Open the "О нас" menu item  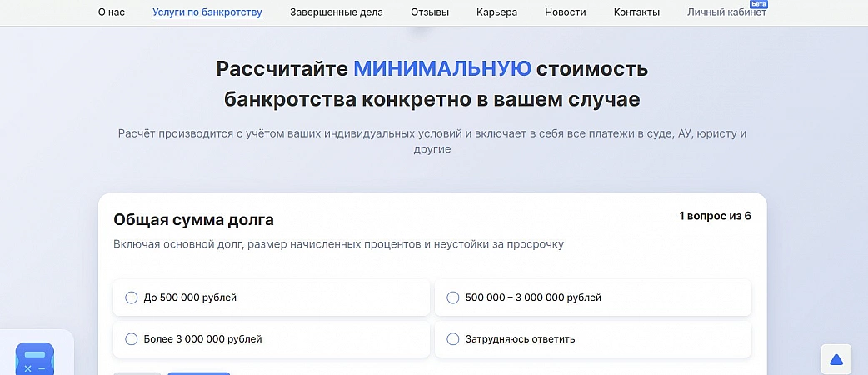point(112,12)
